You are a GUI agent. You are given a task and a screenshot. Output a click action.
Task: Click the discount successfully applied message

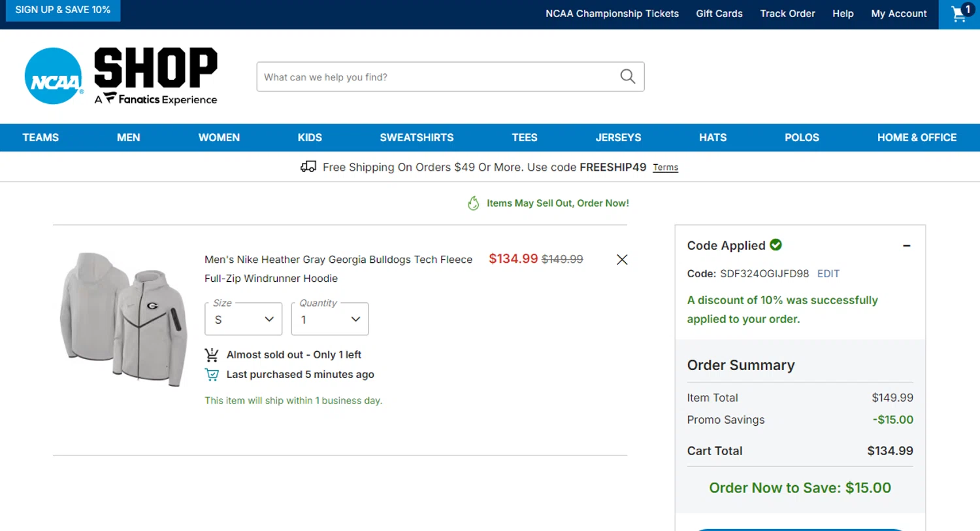(x=783, y=310)
